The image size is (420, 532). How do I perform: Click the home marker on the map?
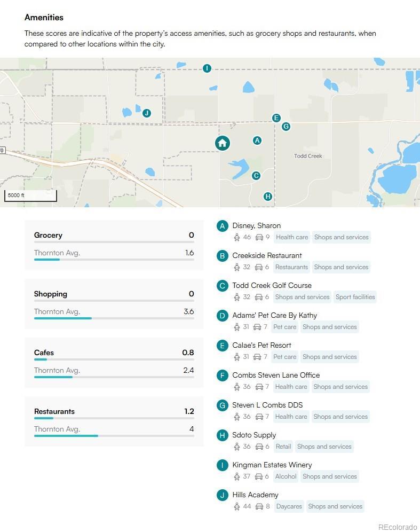click(x=223, y=143)
